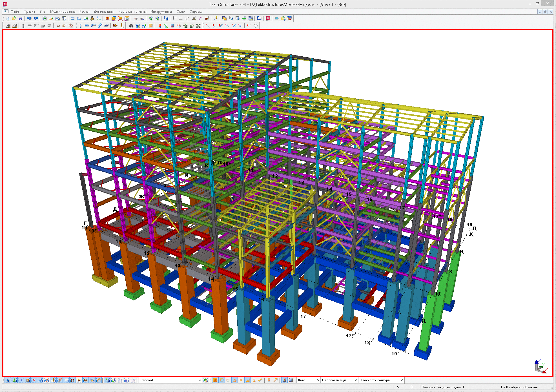Select the create steel beam tool
Screen dimensions: 556x392
point(87,26)
